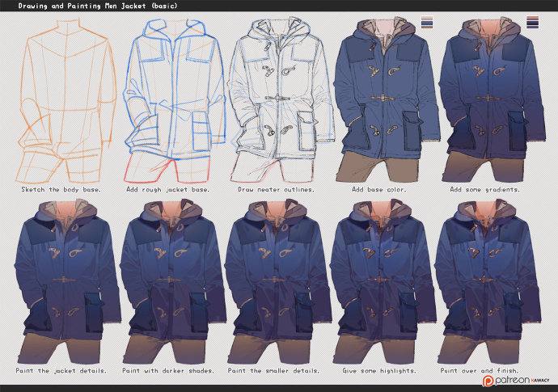Pick the orange-pink top swatch in gradients palette
Image resolution: width=558 pixels, height=392 pixels.
click(x=533, y=17)
